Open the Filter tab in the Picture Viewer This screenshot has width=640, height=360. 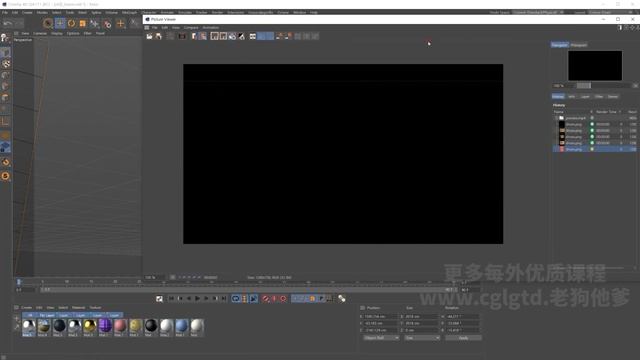(599, 96)
